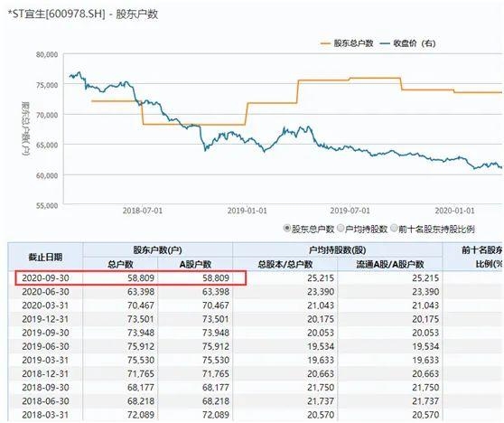The height and width of the screenshot is (423, 504).
Task: Click A股户数 value 71,765 for 2018-12-31
Action: pos(216,374)
